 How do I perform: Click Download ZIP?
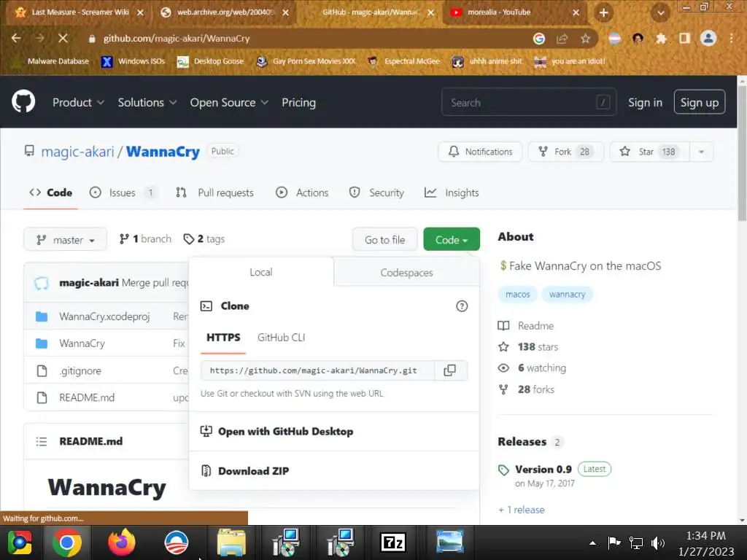pos(253,471)
